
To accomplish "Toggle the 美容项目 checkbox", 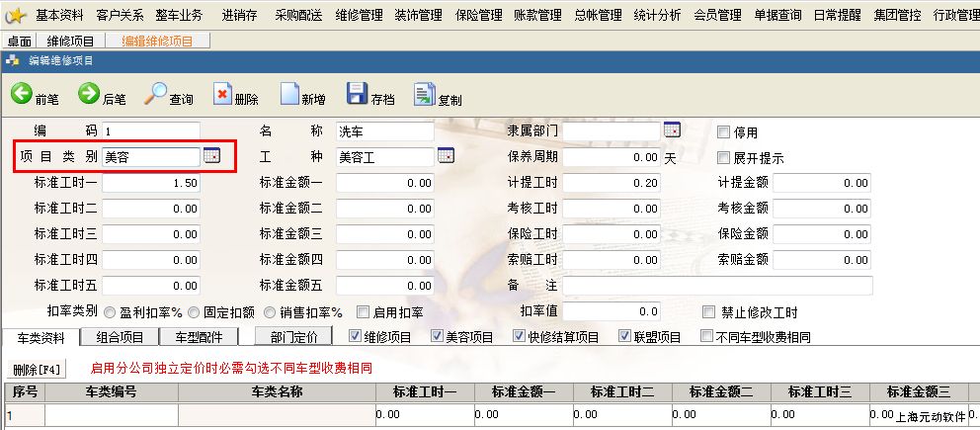I will tap(438, 336).
